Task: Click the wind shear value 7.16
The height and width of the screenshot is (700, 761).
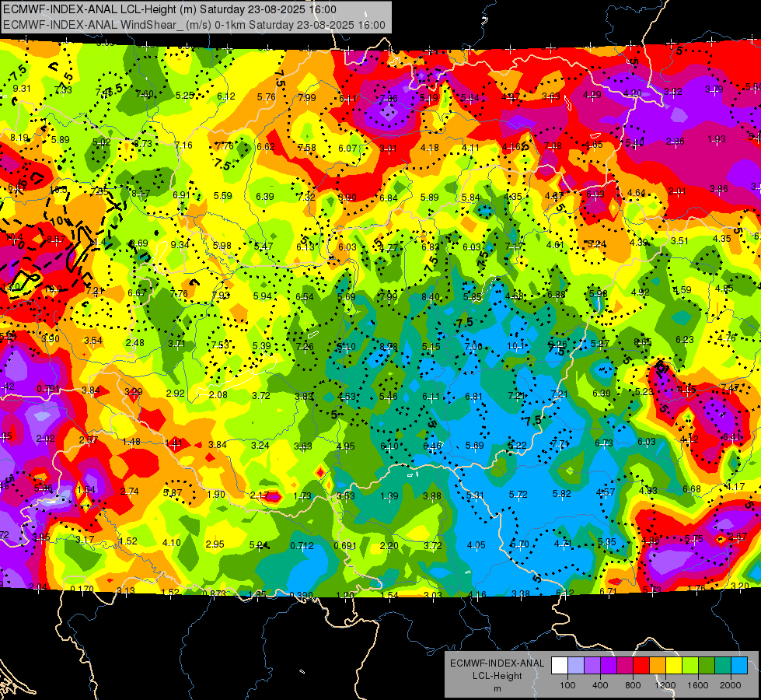Action: 183,145
